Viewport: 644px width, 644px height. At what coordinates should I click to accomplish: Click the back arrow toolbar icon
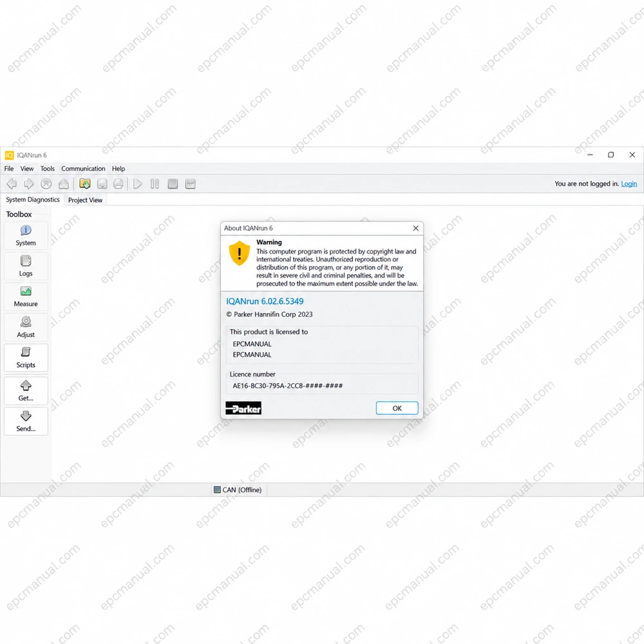coord(12,184)
